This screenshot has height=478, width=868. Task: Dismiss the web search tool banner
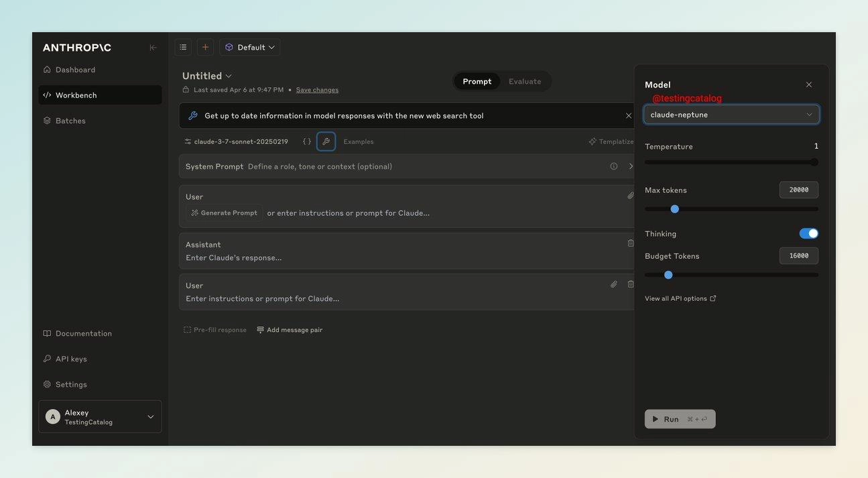629,116
